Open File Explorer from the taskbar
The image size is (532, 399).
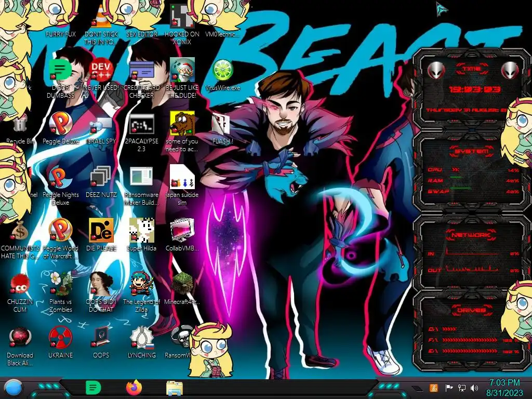[x=175, y=388]
